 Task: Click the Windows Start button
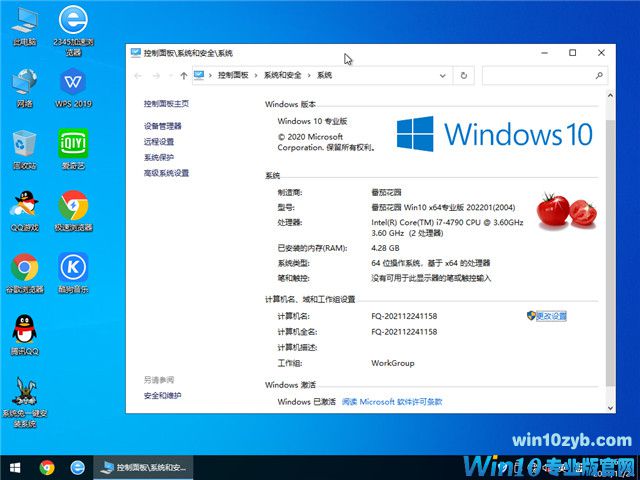click(x=15, y=467)
